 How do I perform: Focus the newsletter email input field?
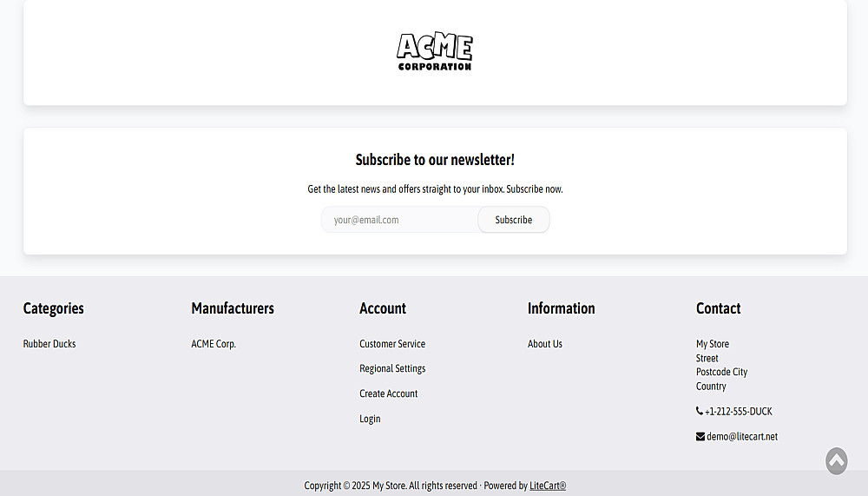pyautogui.click(x=400, y=220)
